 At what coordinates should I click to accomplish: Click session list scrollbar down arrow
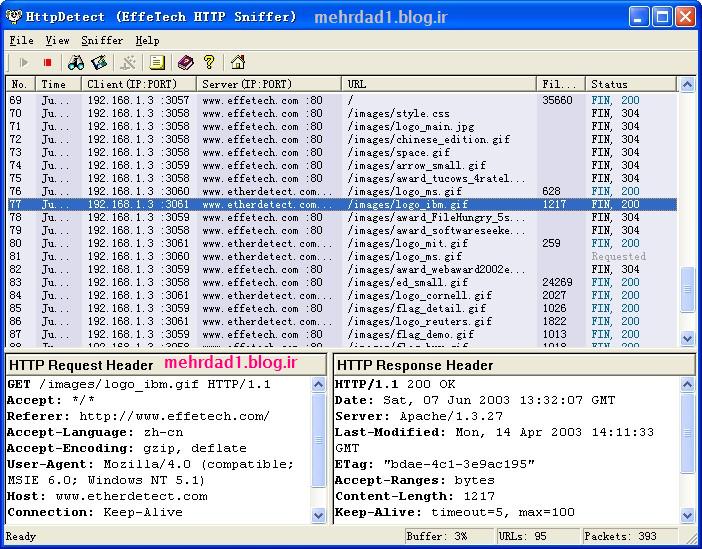pos(687,339)
